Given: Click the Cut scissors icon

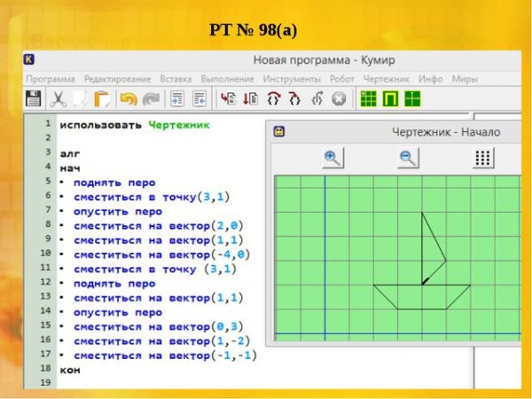Looking at the screenshot, I should tap(58, 98).
